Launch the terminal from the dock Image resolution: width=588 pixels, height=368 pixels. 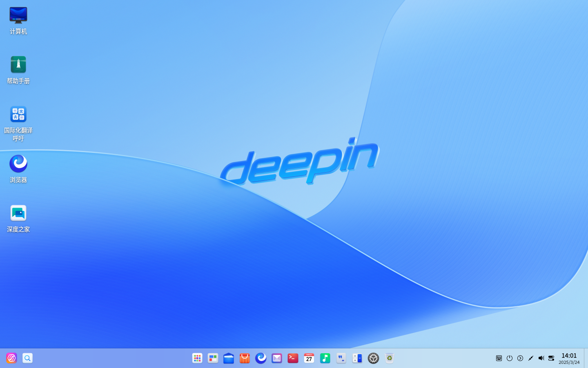[293, 358]
